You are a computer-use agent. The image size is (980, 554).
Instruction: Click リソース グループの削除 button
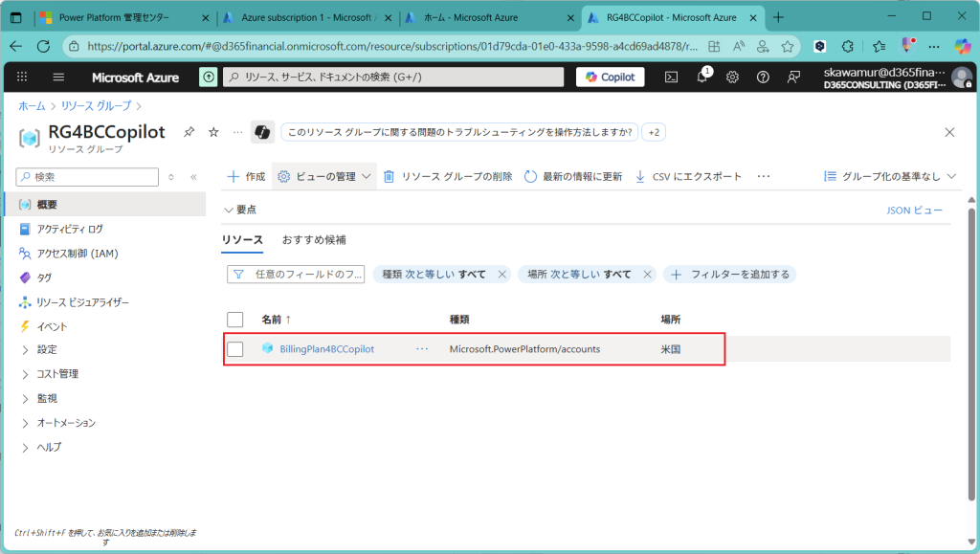pos(448,177)
